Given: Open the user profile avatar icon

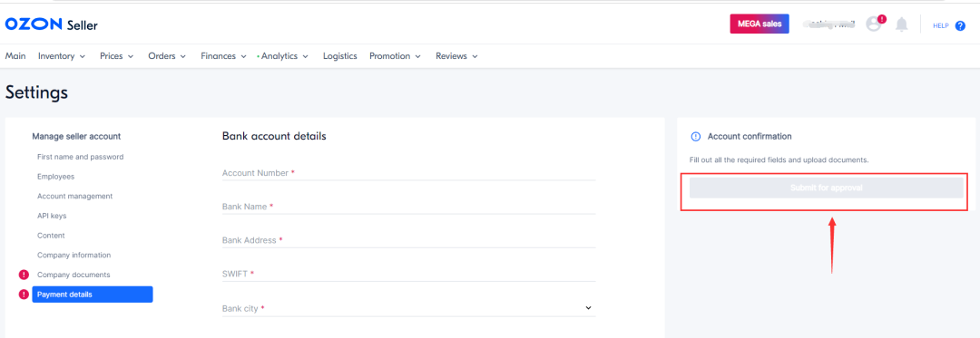Looking at the screenshot, I should pyautogui.click(x=874, y=24).
